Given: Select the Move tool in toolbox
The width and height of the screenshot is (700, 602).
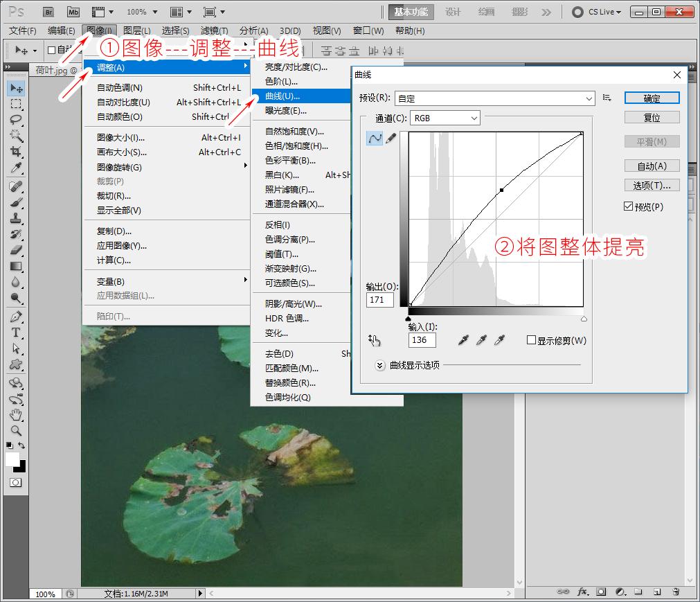Looking at the screenshot, I should (17, 88).
